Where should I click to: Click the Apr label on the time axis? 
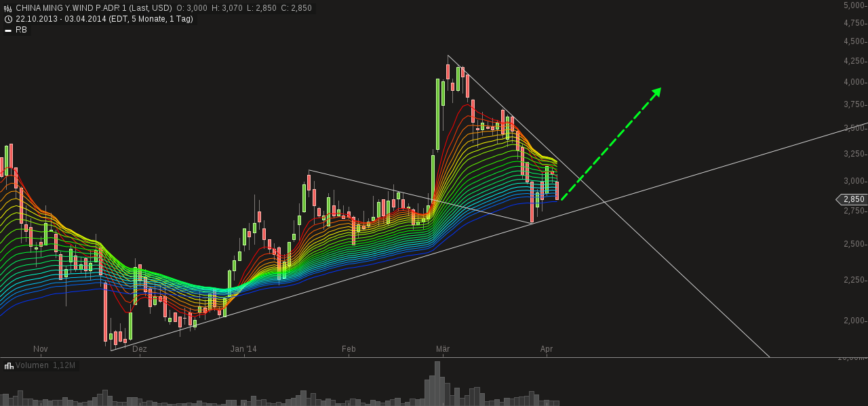(x=547, y=348)
